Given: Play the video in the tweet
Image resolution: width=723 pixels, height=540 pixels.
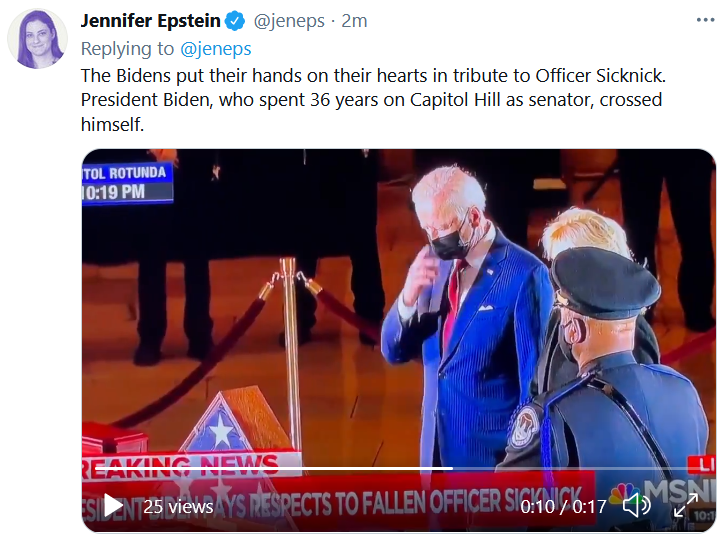Looking at the screenshot, I should [113, 506].
